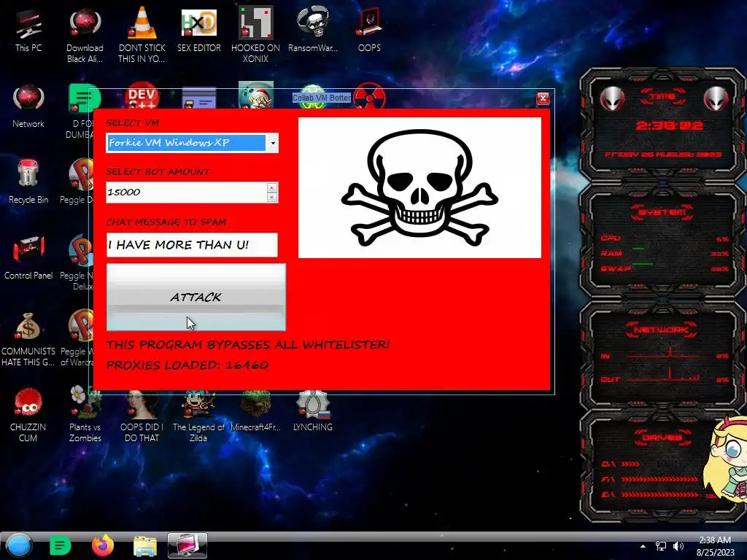Image resolution: width=747 pixels, height=560 pixels.
Task: Open the network tray icon
Action: coord(661,546)
